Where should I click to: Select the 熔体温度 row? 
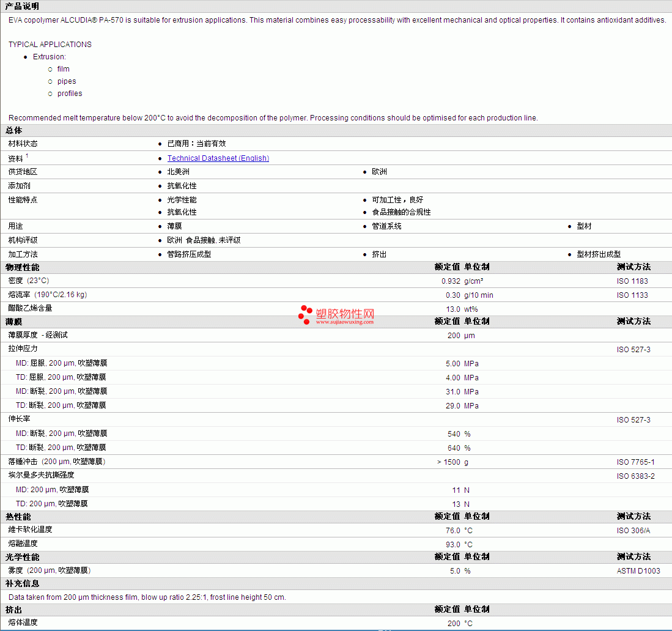click(x=336, y=623)
